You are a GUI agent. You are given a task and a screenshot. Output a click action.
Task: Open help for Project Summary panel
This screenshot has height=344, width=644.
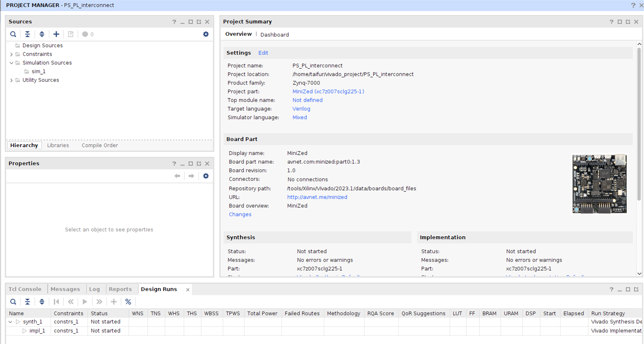click(x=611, y=22)
